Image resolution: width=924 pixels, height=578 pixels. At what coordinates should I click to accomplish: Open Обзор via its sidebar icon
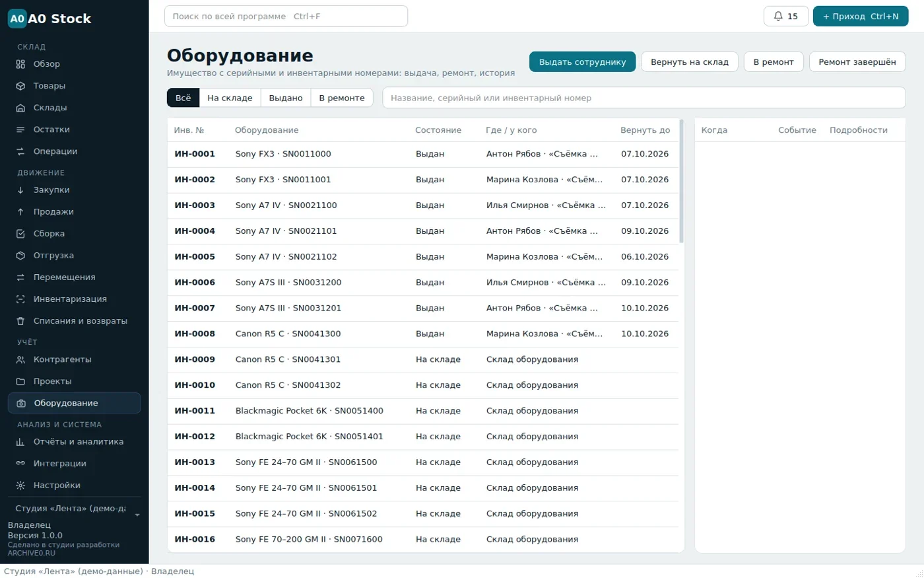[x=20, y=64]
